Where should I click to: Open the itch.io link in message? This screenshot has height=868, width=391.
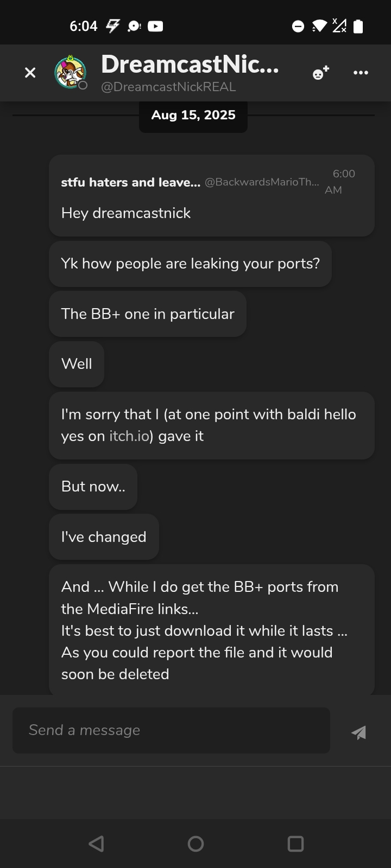click(x=129, y=436)
